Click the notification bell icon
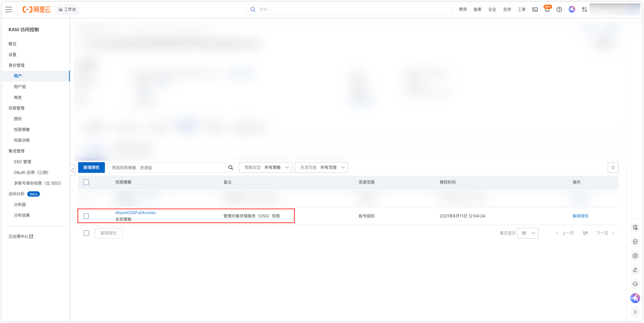 (547, 9)
